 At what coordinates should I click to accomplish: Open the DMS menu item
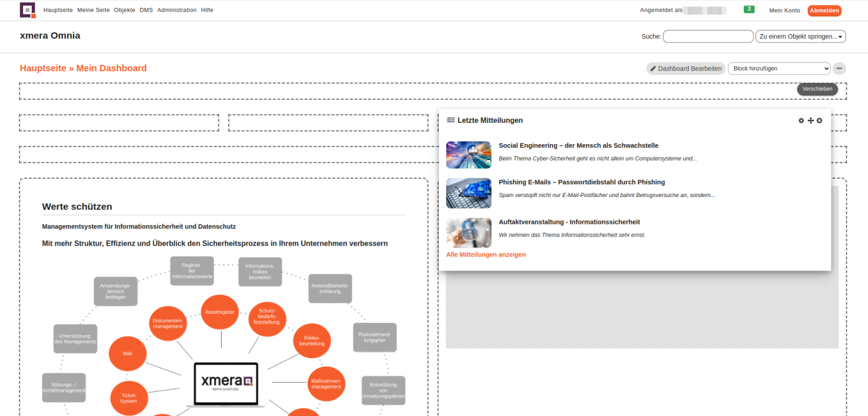coord(146,10)
